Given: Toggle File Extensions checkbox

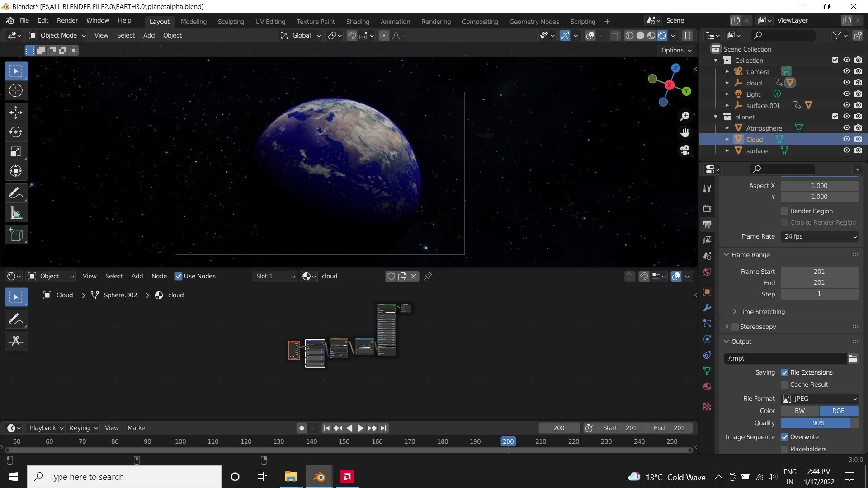Looking at the screenshot, I should pyautogui.click(x=784, y=372).
